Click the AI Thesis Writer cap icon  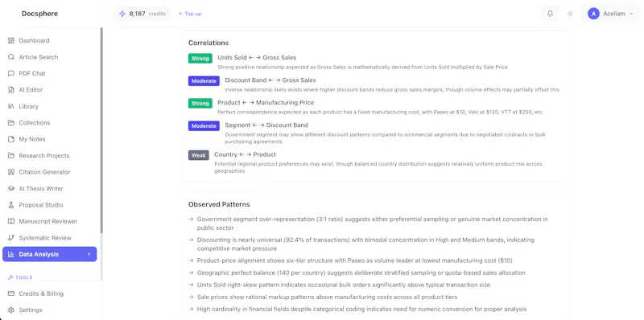click(11, 188)
